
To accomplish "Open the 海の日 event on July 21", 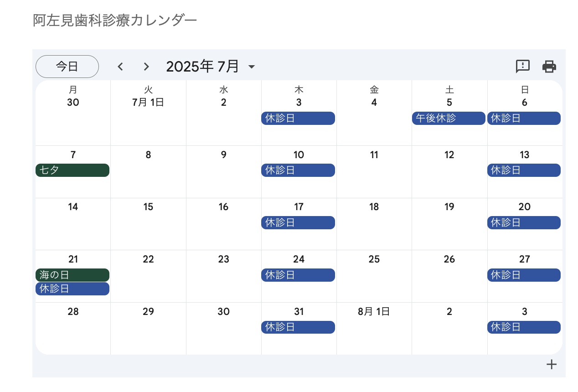I will point(72,275).
